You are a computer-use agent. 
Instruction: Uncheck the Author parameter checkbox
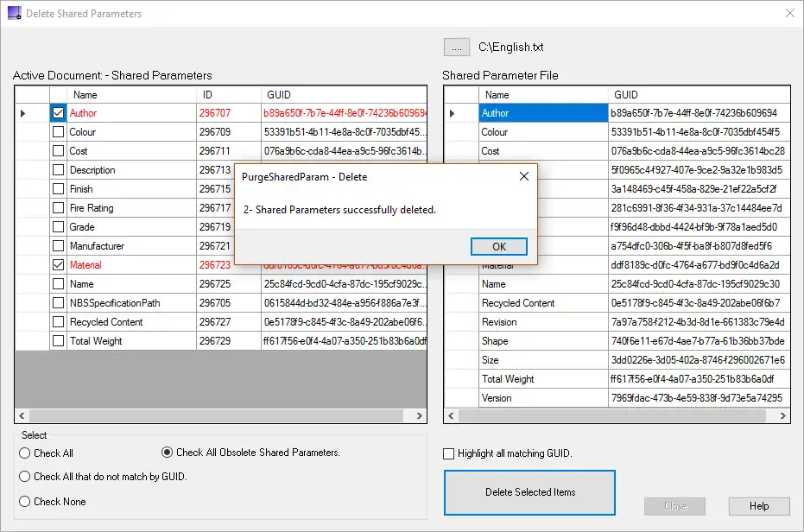58,113
